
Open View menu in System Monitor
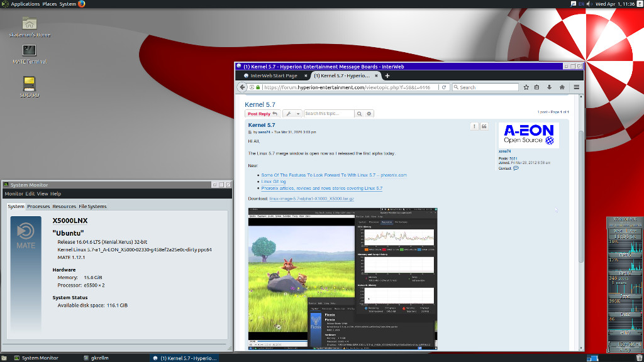(42, 194)
